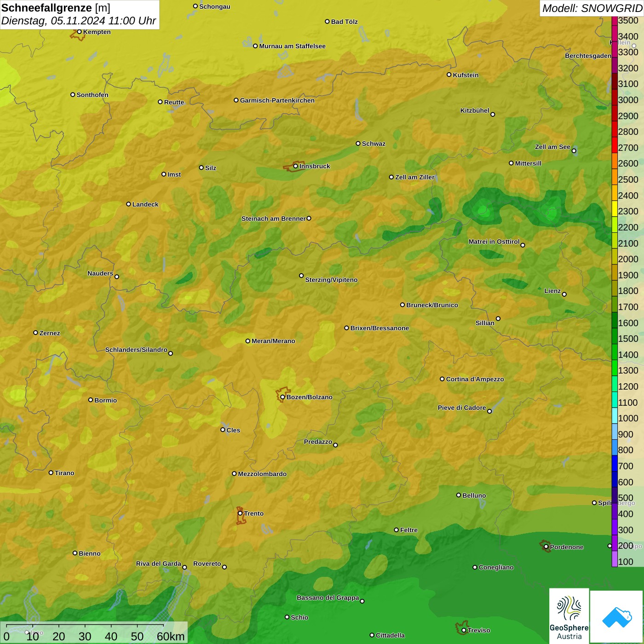Click the 'Landeck' label
The image size is (644, 644).
(x=145, y=204)
